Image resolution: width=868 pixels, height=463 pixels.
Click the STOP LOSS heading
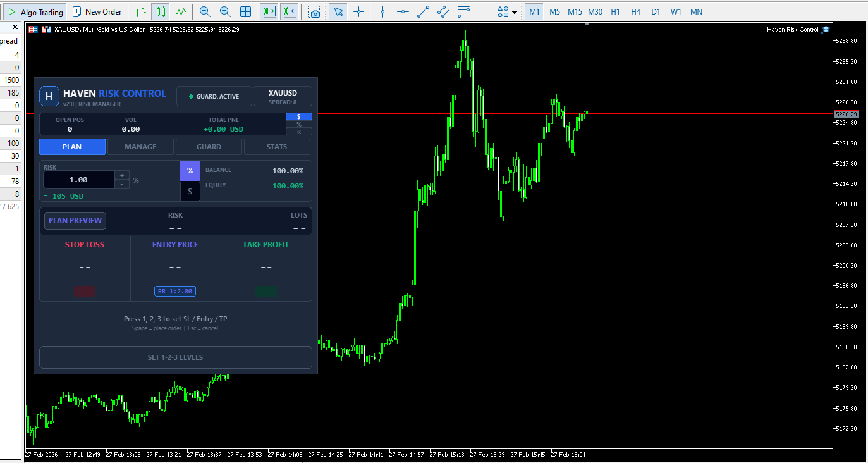coord(85,245)
